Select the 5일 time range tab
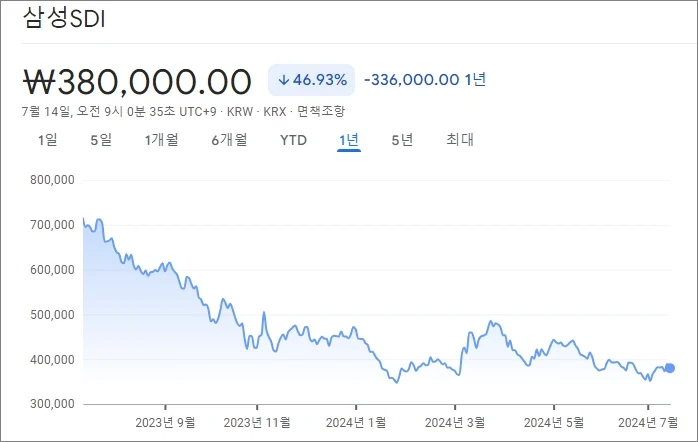Screen dimensions: 698x442 pyautogui.click(x=101, y=140)
